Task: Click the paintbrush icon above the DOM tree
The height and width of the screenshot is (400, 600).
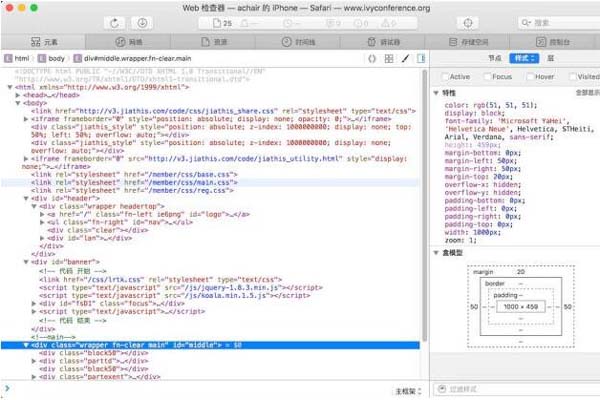Action: pos(405,59)
